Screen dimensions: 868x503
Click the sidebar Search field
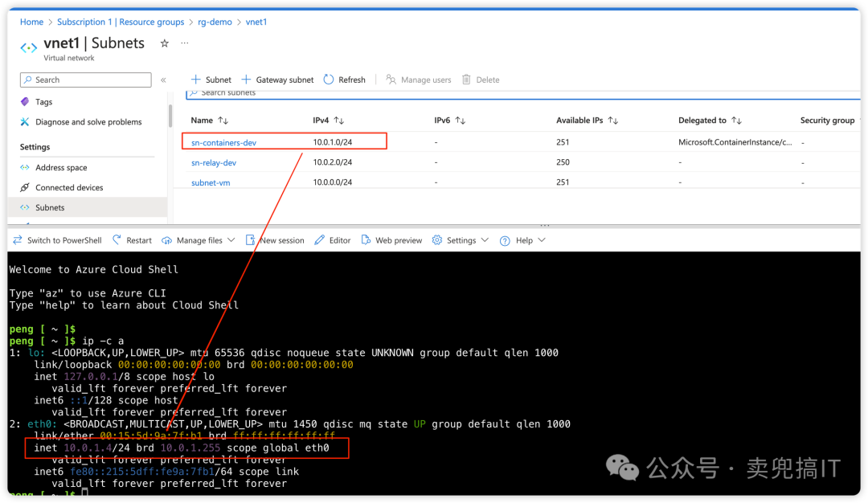click(86, 80)
